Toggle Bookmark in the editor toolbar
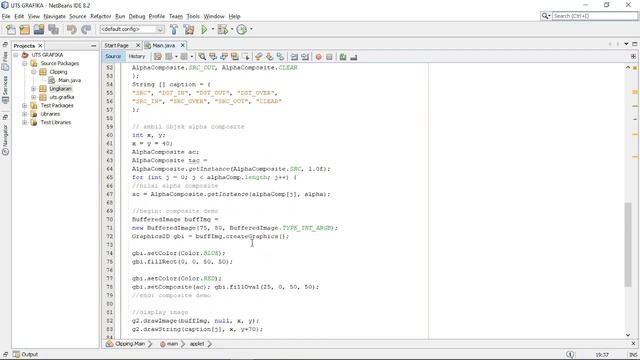Viewport: 640px width, 360px height. (280, 57)
